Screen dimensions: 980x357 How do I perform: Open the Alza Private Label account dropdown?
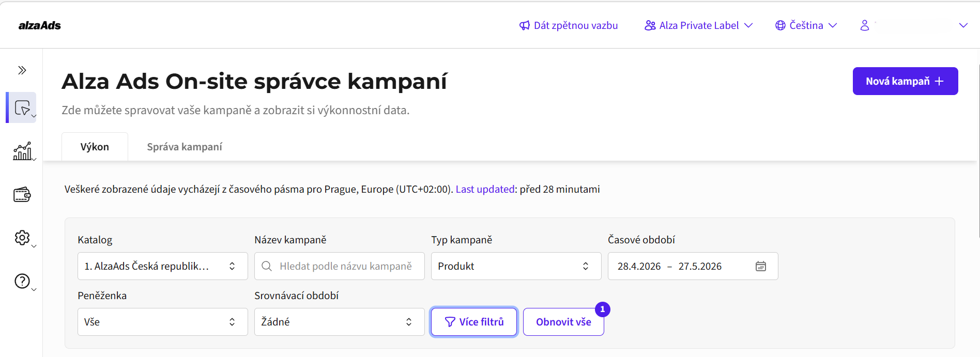click(699, 25)
